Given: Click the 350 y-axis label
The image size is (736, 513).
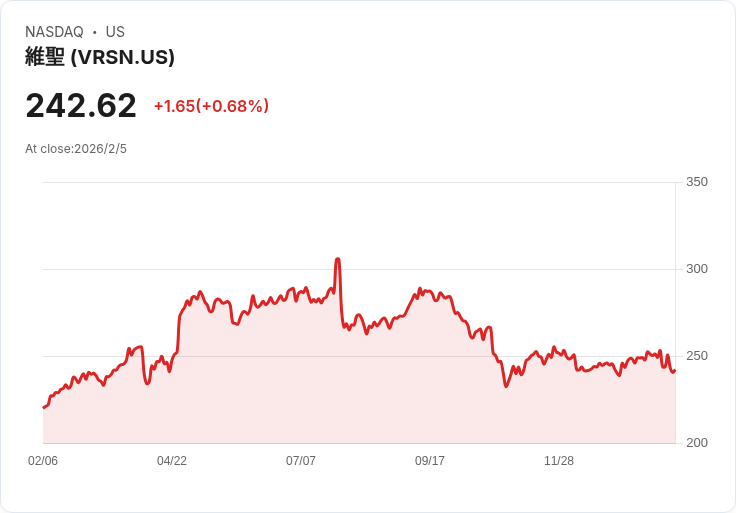Looking at the screenshot, I should [696, 182].
